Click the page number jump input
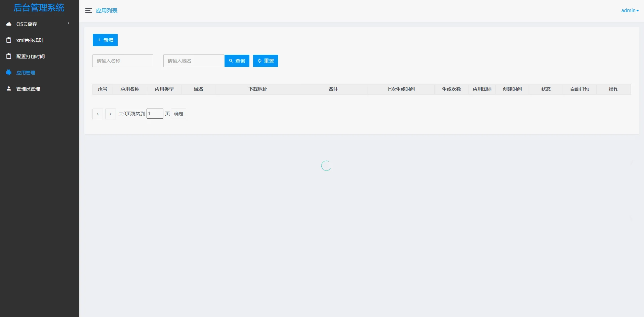The height and width of the screenshot is (317, 644). coord(155,114)
